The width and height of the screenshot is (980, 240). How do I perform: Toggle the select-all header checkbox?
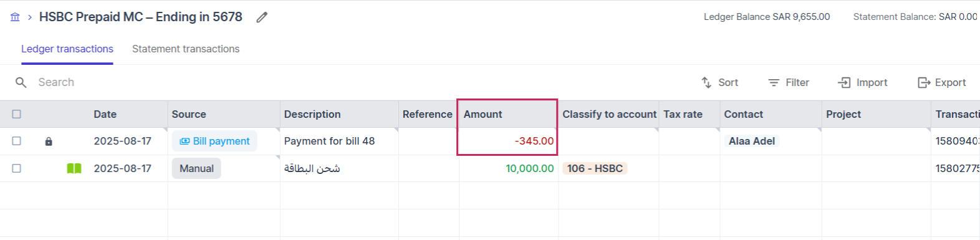point(17,114)
